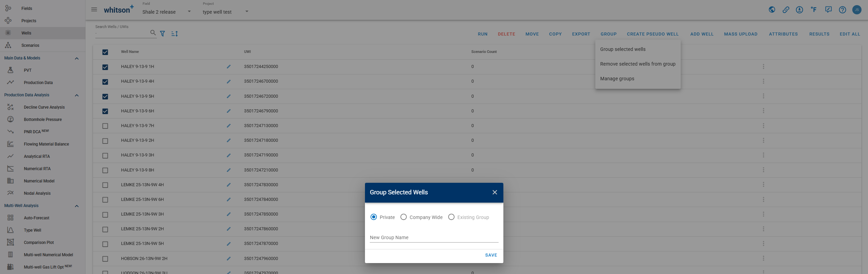Select the Company Wide radio option
Screen dimensions: 868x274
coord(404,217)
